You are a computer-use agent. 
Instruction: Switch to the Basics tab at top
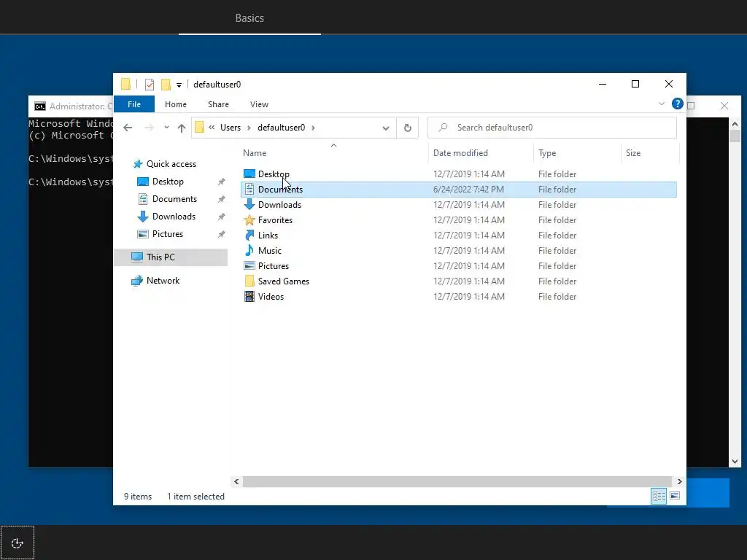click(x=249, y=18)
